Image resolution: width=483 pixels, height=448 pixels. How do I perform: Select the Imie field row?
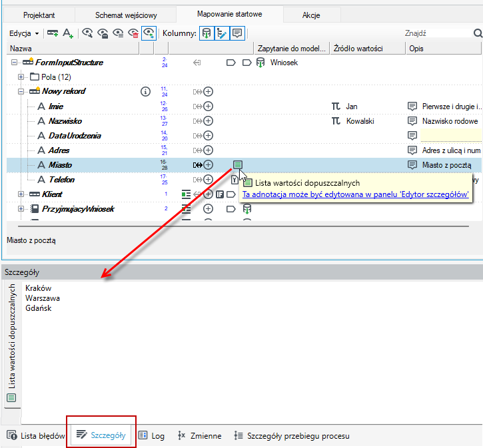click(243, 107)
